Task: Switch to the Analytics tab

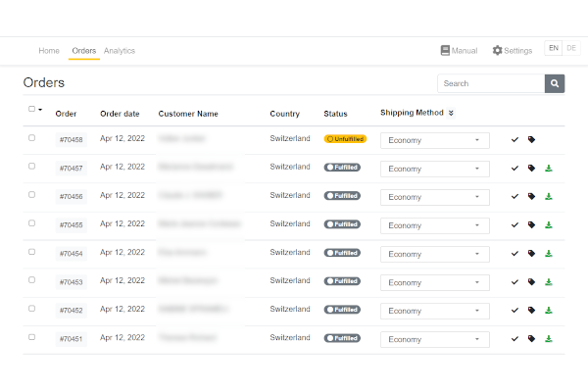Action: pyautogui.click(x=120, y=51)
